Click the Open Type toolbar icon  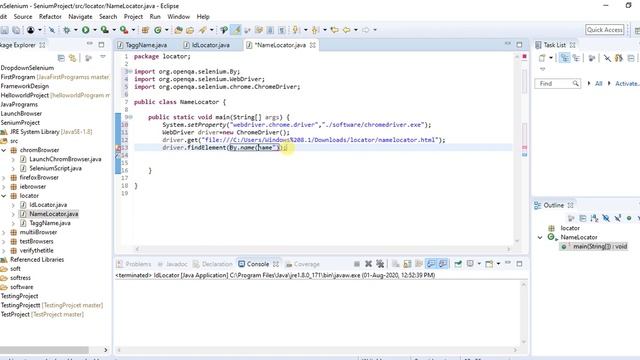tap(178, 30)
